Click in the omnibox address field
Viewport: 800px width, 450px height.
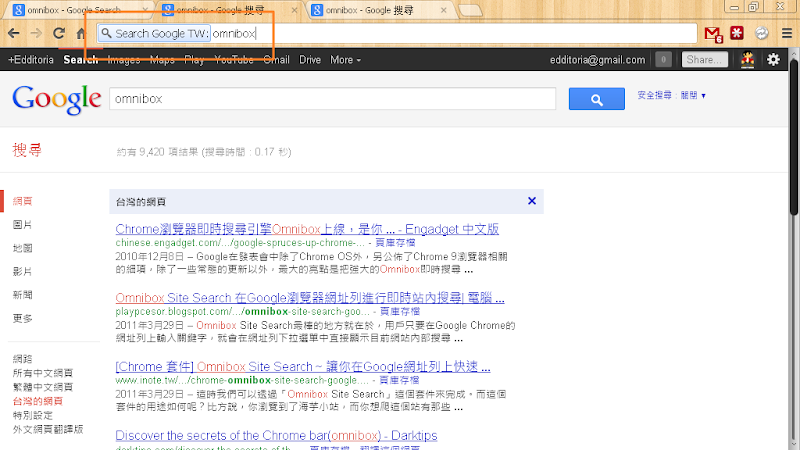pos(397,34)
